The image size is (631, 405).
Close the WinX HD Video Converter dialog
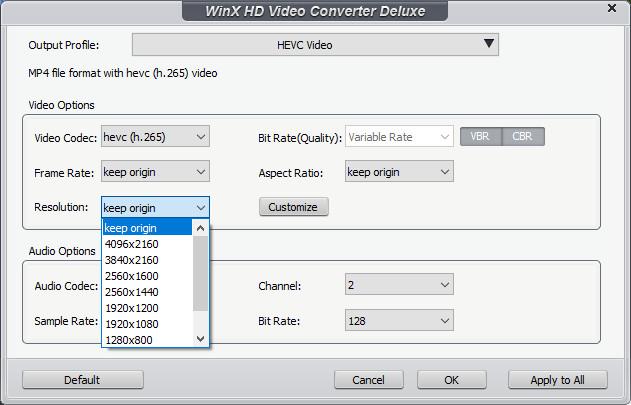[612, 8]
